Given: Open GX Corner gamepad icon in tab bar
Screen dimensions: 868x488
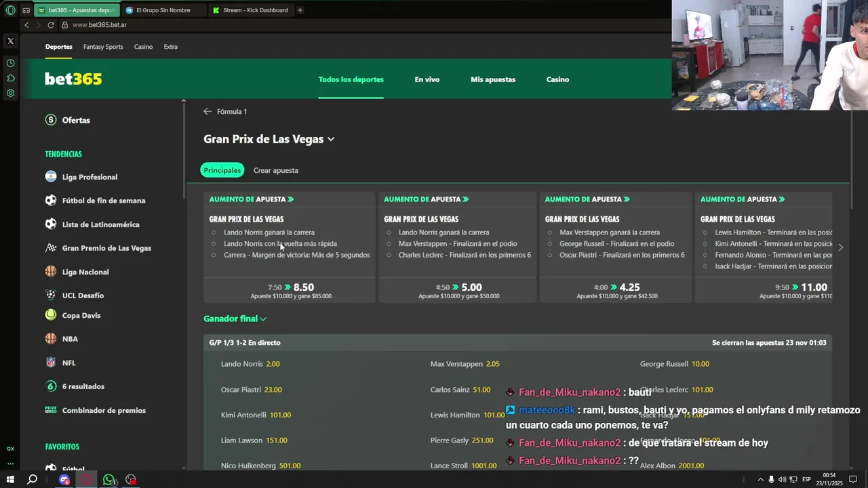Looking at the screenshot, I should 26,10.
